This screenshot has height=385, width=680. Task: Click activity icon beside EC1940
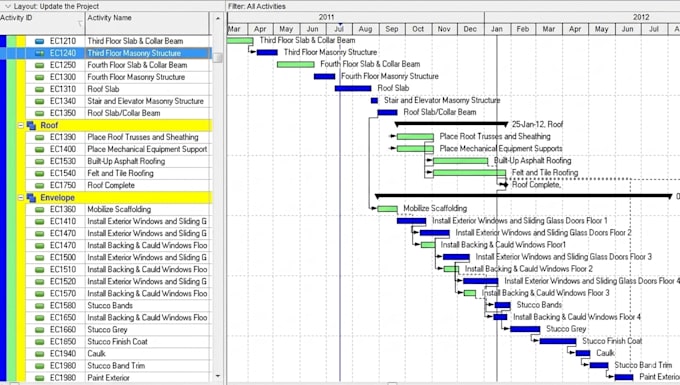(39, 354)
